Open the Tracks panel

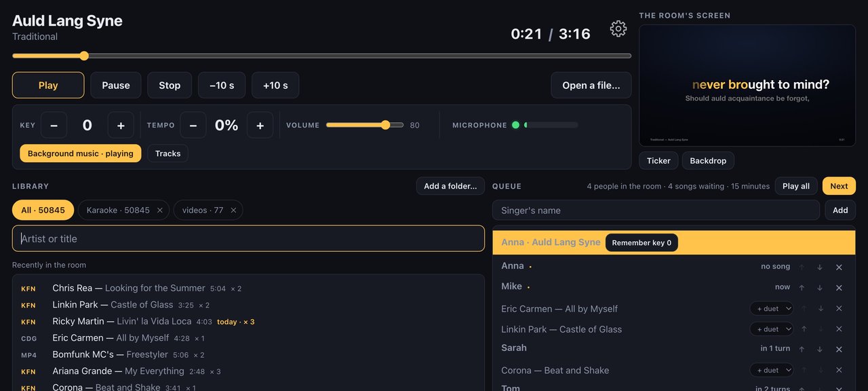pyautogui.click(x=167, y=153)
